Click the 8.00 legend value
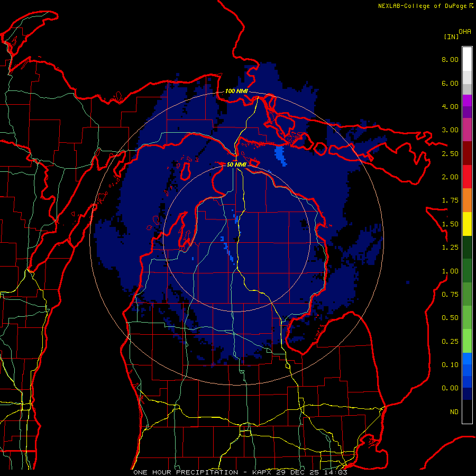The height and width of the screenshot is (476, 476). (x=450, y=59)
